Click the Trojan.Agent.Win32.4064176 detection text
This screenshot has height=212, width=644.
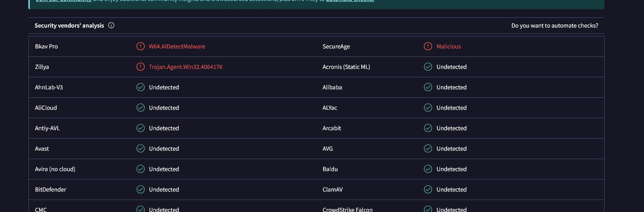[x=185, y=67]
